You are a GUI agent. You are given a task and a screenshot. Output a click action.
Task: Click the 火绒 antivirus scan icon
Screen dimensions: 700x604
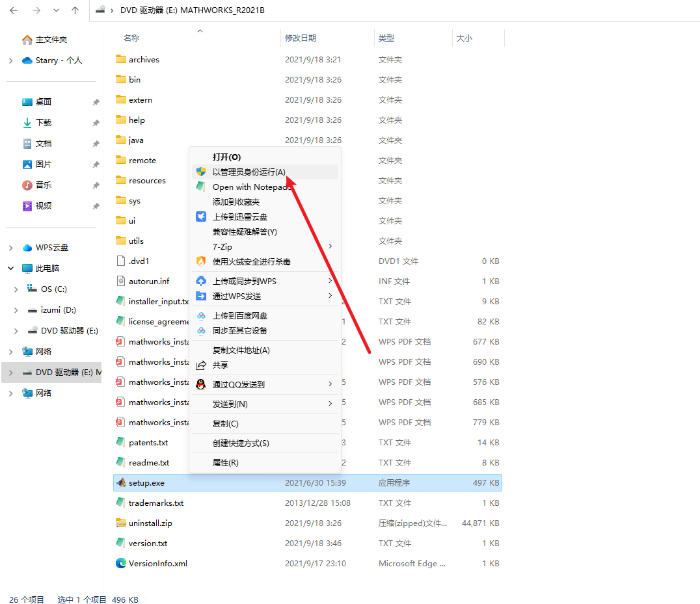(201, 261)
